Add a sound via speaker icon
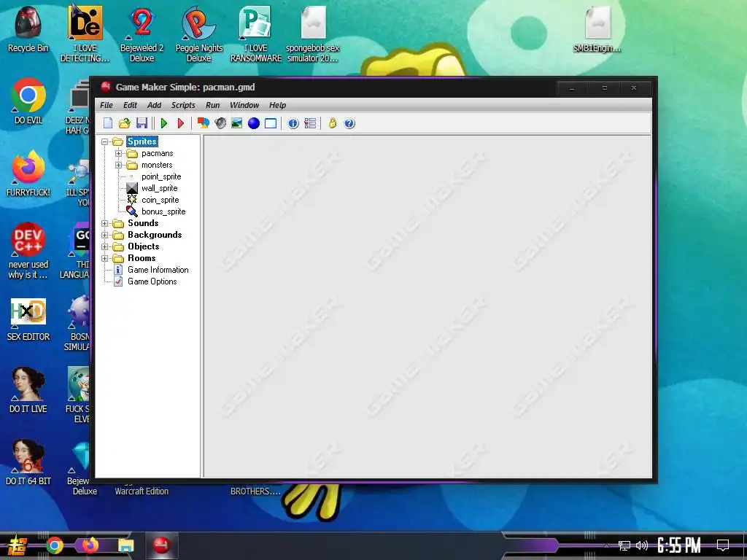747x560 pixels. click(x=220, y=123)
